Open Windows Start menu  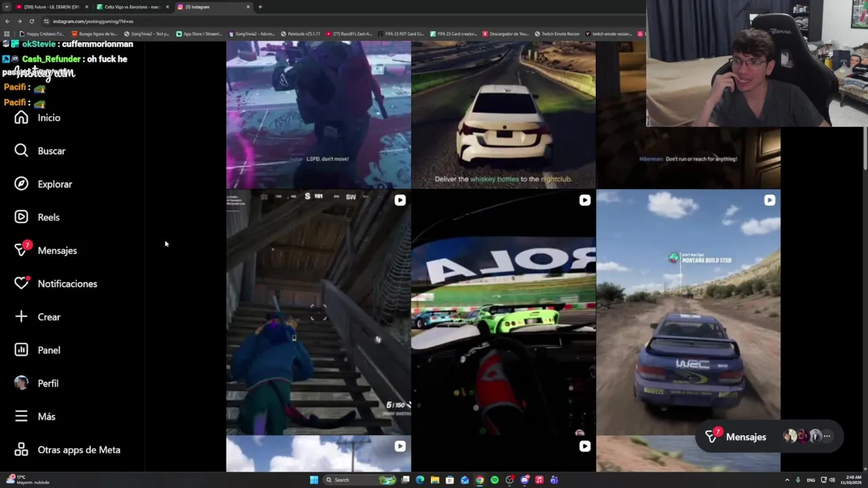tap(314, 480)
